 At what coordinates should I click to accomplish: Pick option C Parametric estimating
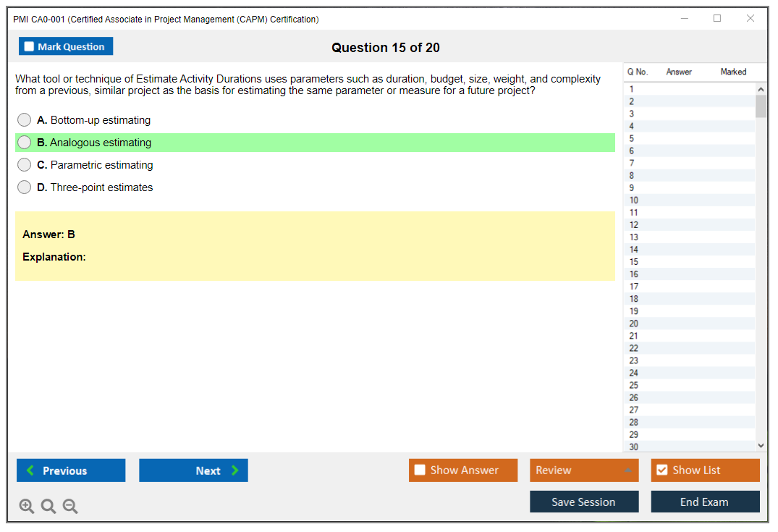[x=25, y=165]
